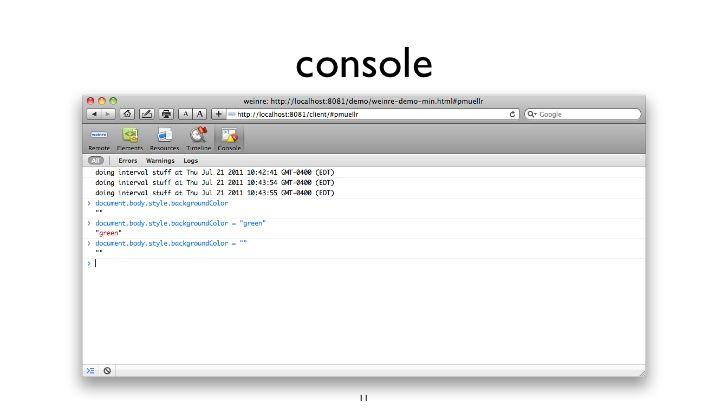Click the Google search field
Image resolution: width=728 pixels, height=410 pixels.
pos(583,114)
